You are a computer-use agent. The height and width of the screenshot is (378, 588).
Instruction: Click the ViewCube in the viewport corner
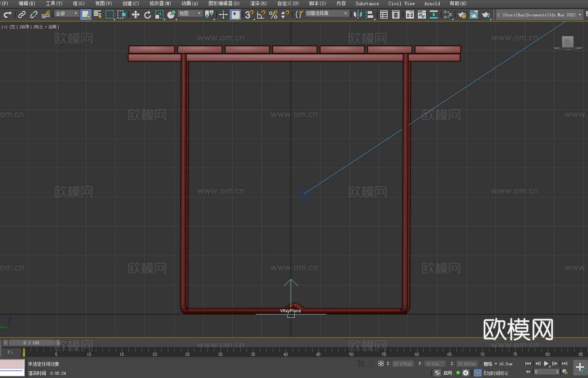click(x=568, y=42)
